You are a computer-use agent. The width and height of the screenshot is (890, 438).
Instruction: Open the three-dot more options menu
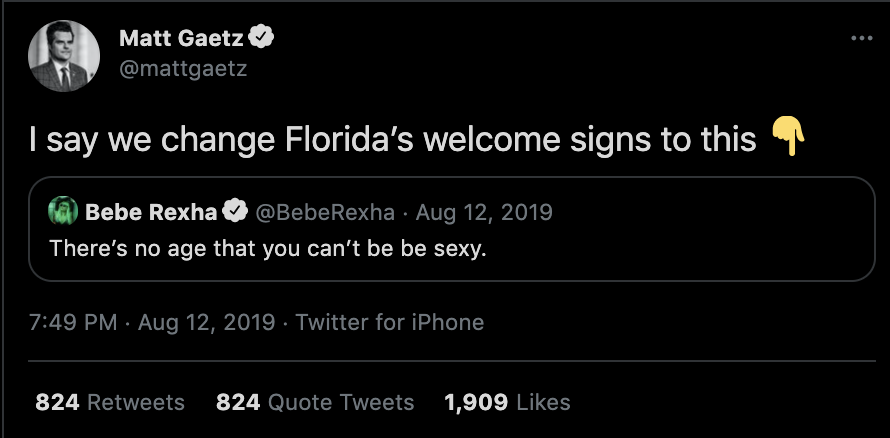[x=861, y=39]
